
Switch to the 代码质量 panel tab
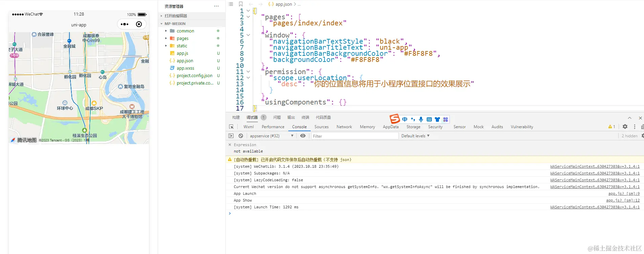click(x=323, y=117)
